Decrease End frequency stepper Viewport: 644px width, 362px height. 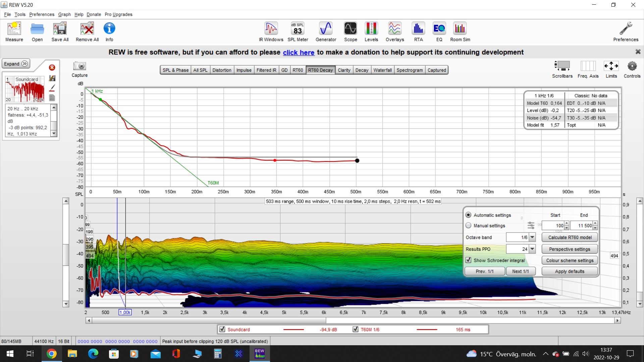coord(595,228)
